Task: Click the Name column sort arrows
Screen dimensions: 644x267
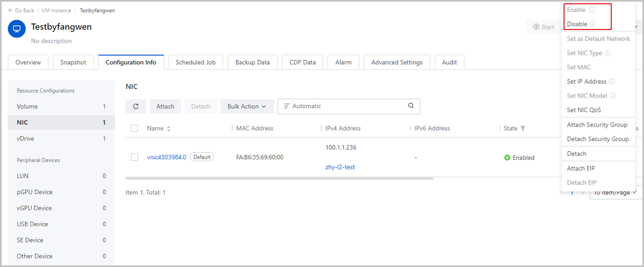Action: [x=169, y=129]
